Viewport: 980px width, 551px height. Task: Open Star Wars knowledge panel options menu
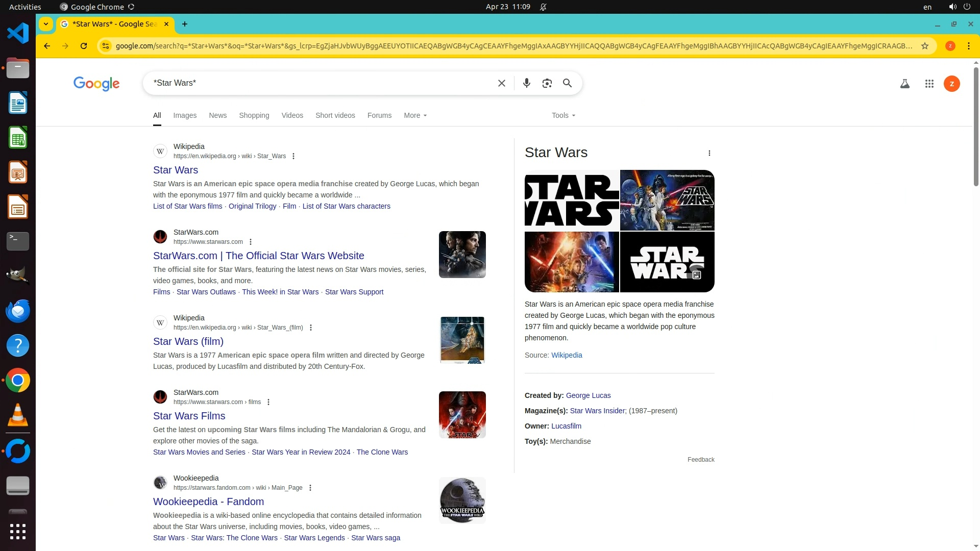709,153
